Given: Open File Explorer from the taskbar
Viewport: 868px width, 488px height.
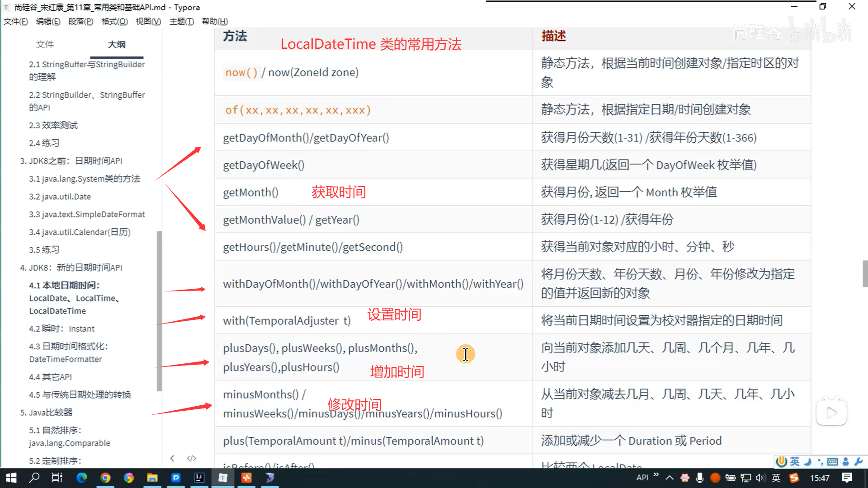Looking at the screenshot, I should (x=152, y=478).
